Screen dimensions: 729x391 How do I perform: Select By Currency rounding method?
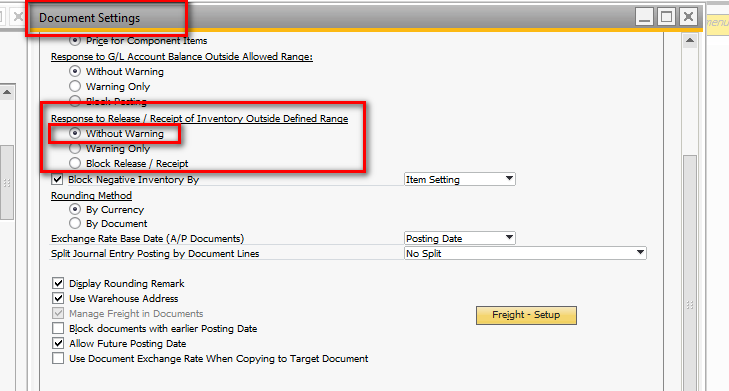[75, 210]
